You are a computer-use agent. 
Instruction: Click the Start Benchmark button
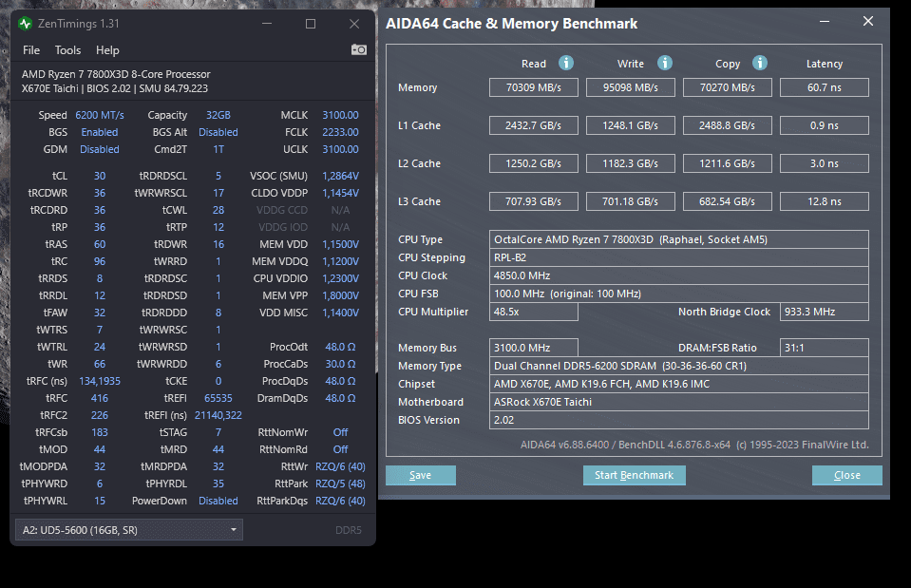click(x=635, y=475)
